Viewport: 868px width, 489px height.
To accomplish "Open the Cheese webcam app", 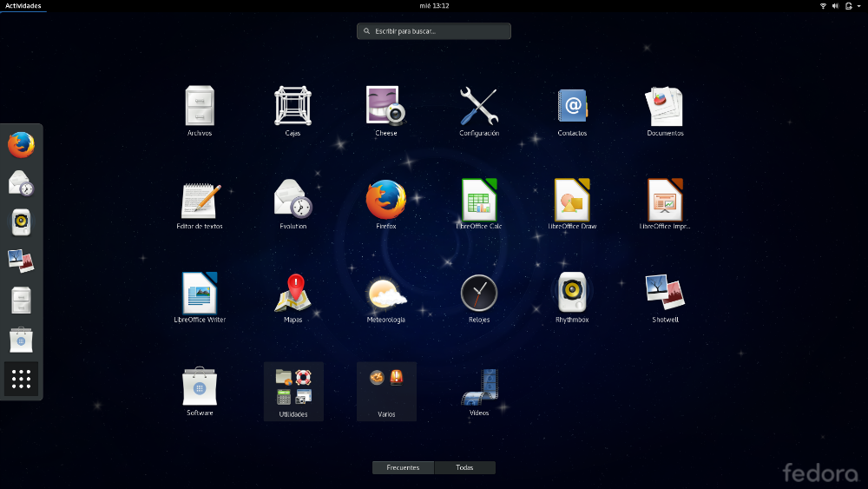I will 386,111.
